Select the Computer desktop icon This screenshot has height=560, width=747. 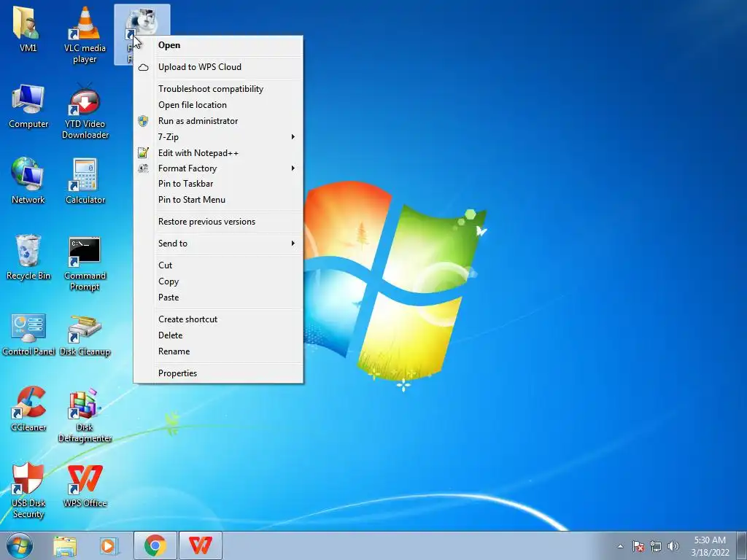pos(28,106)
